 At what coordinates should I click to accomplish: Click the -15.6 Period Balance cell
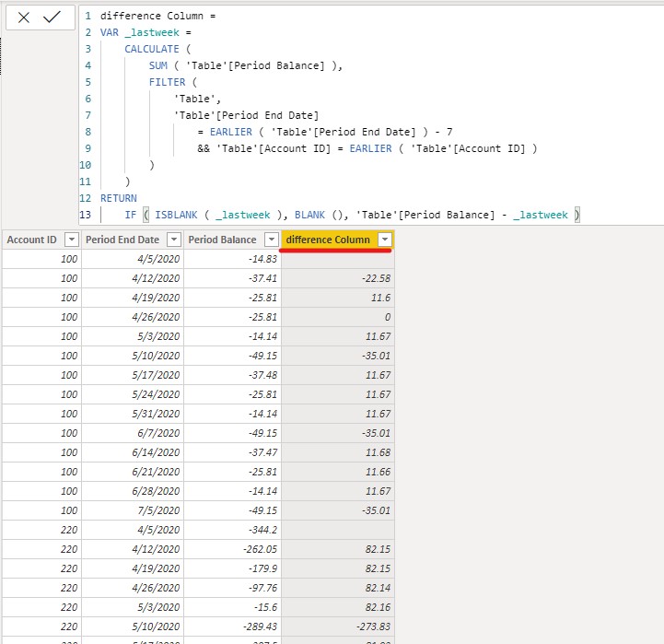232,607
